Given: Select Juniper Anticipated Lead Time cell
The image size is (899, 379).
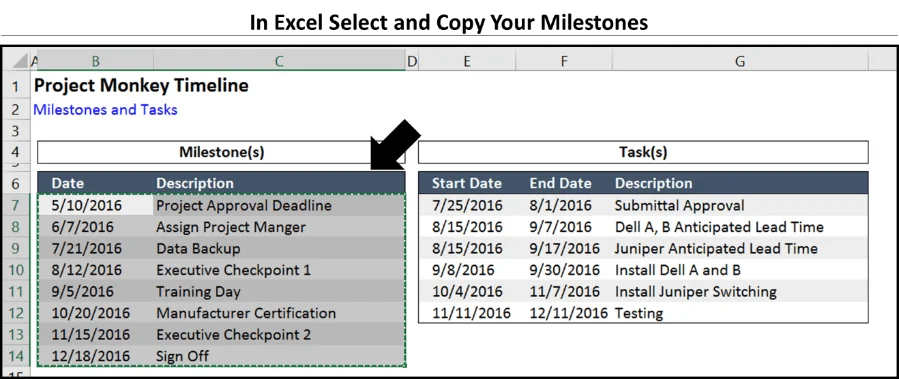Looking at the screenshot, I should pos(740,248).
